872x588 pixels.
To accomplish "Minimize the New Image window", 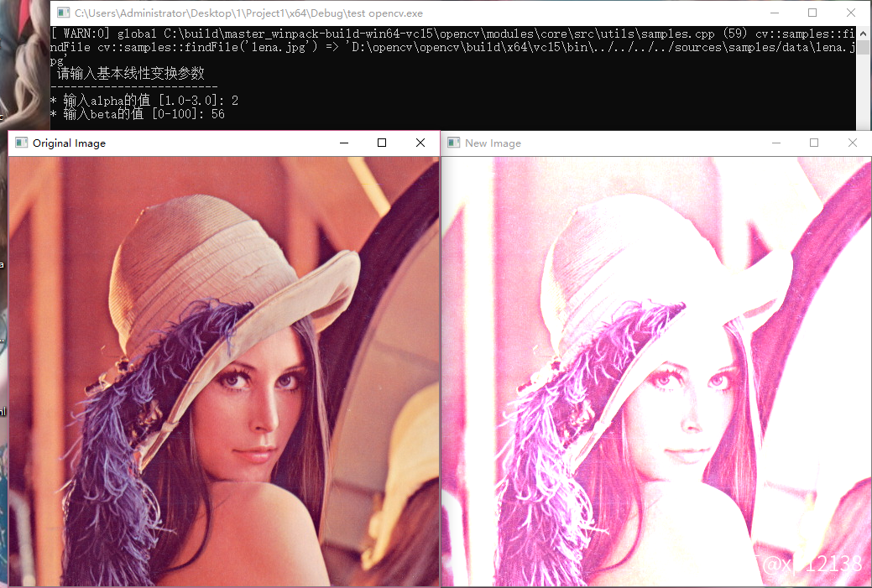I will [x=776, y=143].
